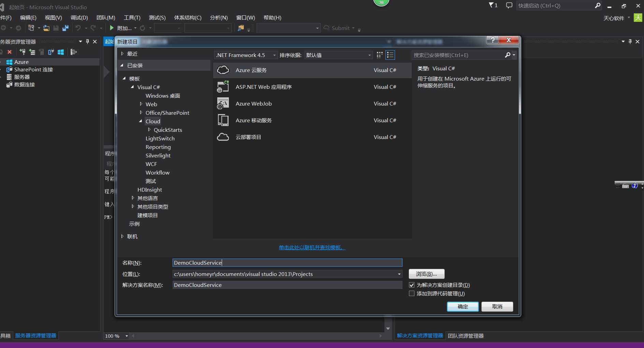
Task: Select Silverlight in template tree
Action: tap(158, 155)
